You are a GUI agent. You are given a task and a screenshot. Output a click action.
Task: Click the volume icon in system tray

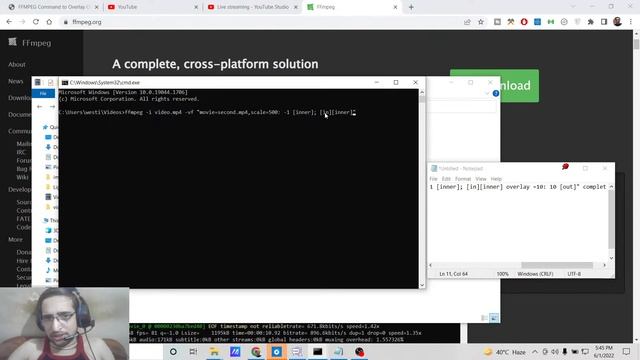tap(555, 351)
